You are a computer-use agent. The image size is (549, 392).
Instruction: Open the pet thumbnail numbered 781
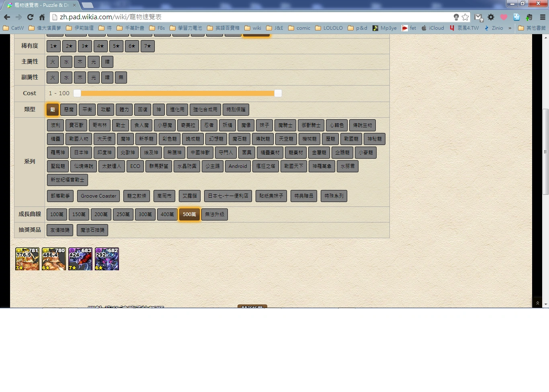(x=27, y=259)
